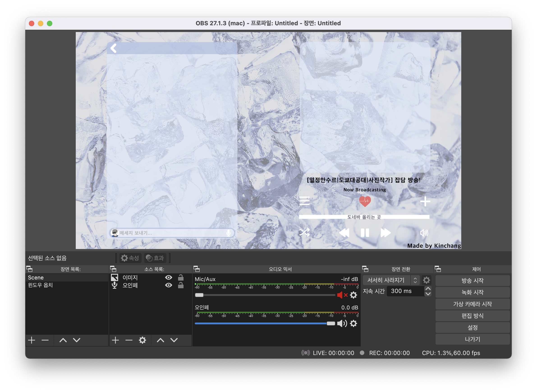Hide the 이미지 source with eye icon
Screen dimensions: 537x392
(168, 277)
